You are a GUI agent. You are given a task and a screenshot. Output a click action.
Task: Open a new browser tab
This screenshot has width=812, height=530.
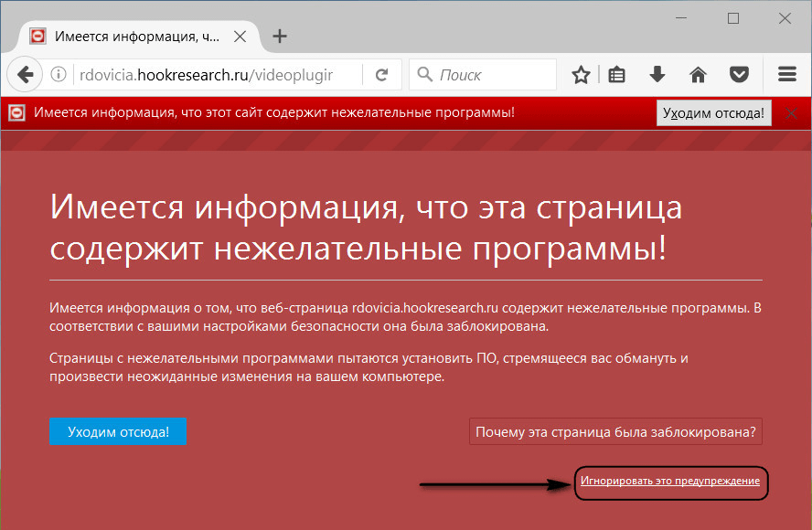point(280,37)
